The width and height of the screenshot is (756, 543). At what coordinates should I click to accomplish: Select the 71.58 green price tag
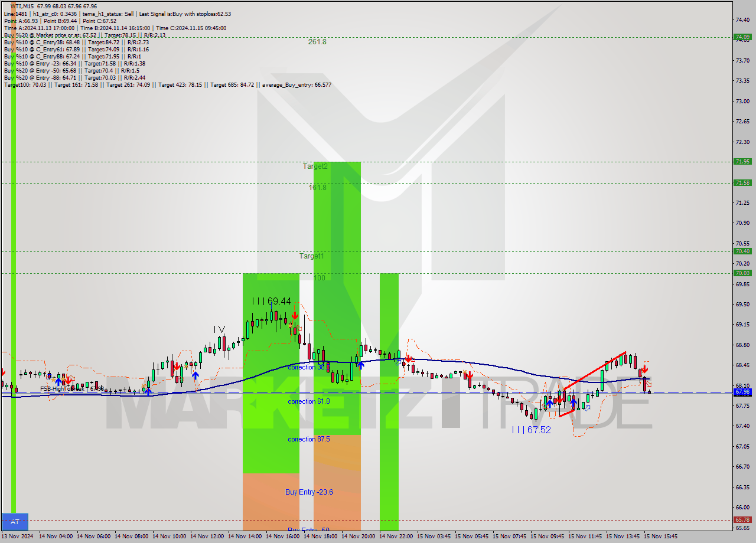(x=742, y=183)
